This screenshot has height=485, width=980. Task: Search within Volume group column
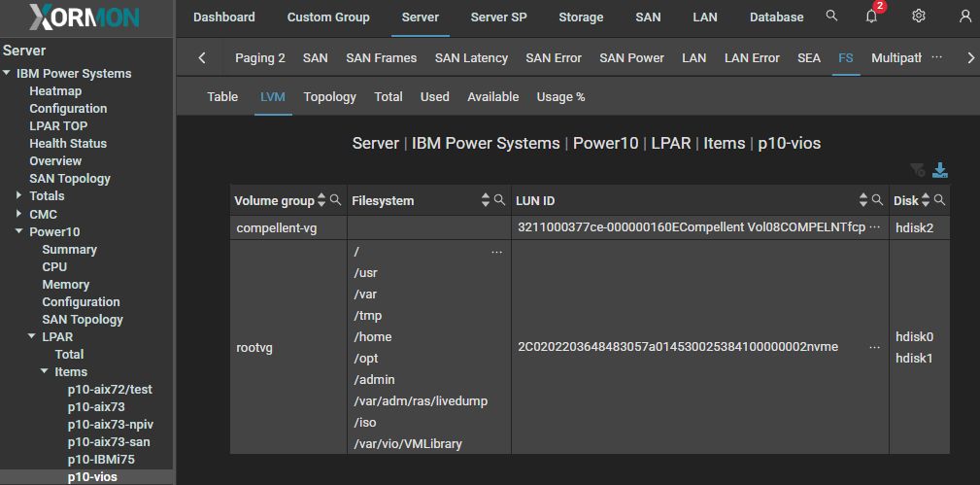coord(336,199)
